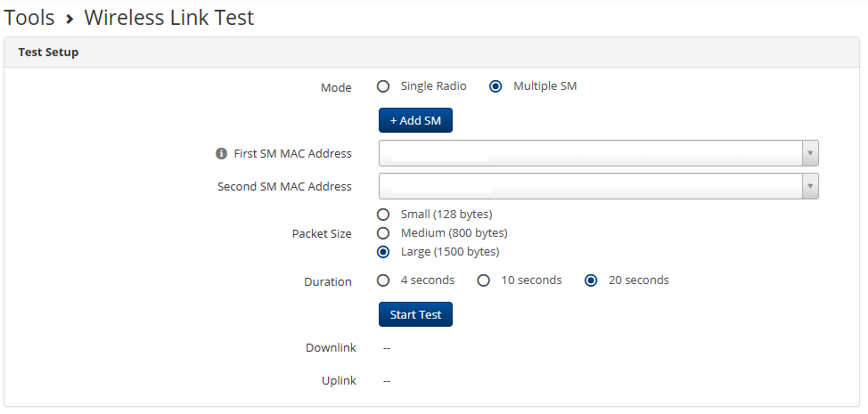Click the Wireless Link Test breadcrumb title
This screenshot has height=414, width=868.
click(x=169, y=17)
